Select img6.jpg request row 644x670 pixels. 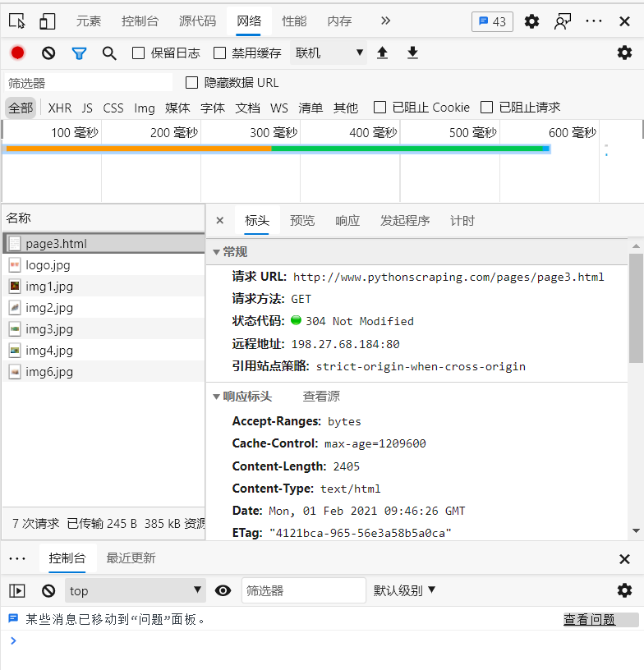103,372
